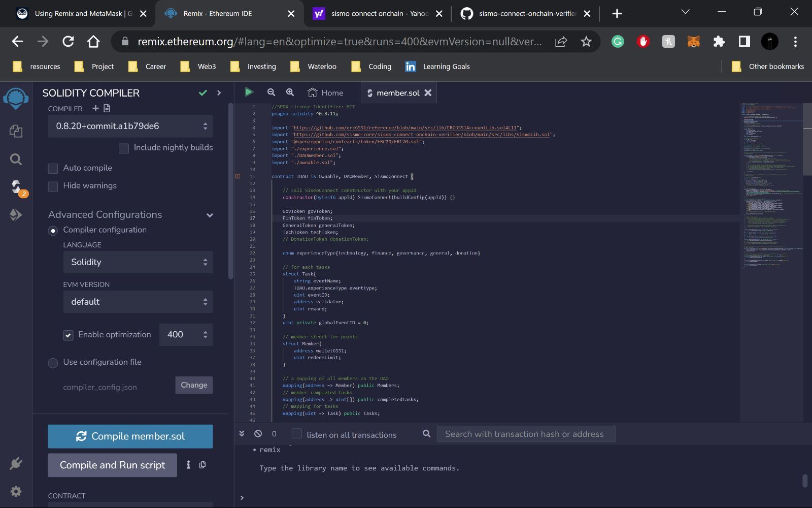Open the Search in files sidebar icon
Viewport: 812px width, 508px height.
pyautogui.click(x=16, y=160)
